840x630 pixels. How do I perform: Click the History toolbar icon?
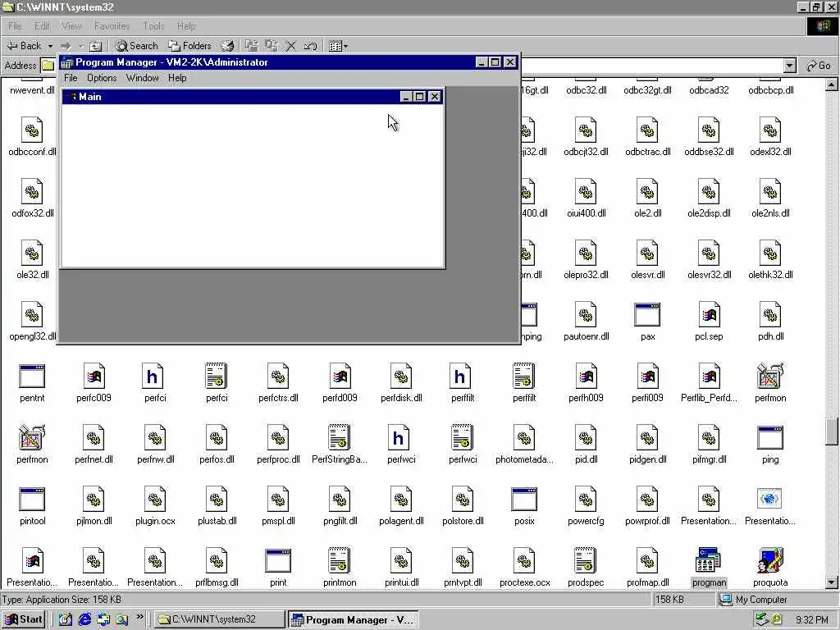[x=228, y=46]
